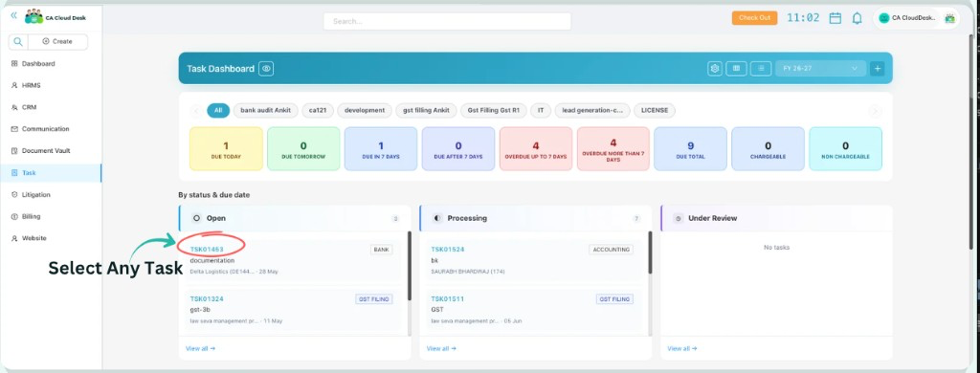Click the orange Check Out button

[754, 18]
